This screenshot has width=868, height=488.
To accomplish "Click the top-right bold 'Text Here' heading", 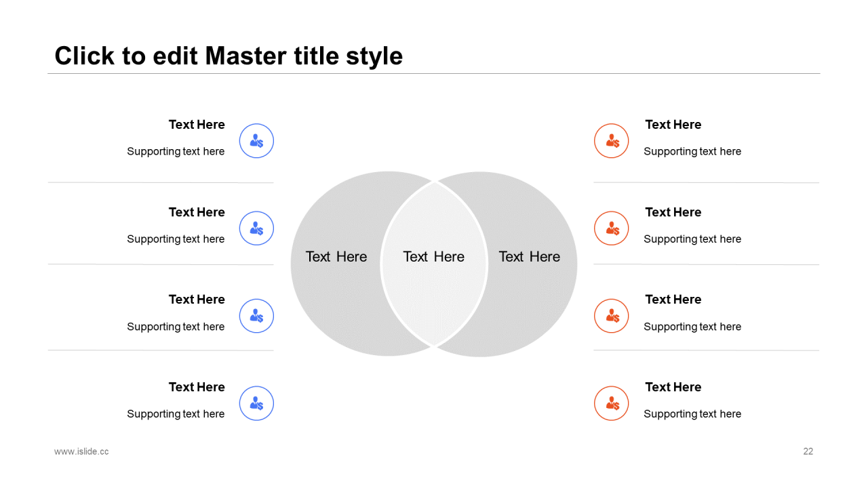I will (673, 125).
